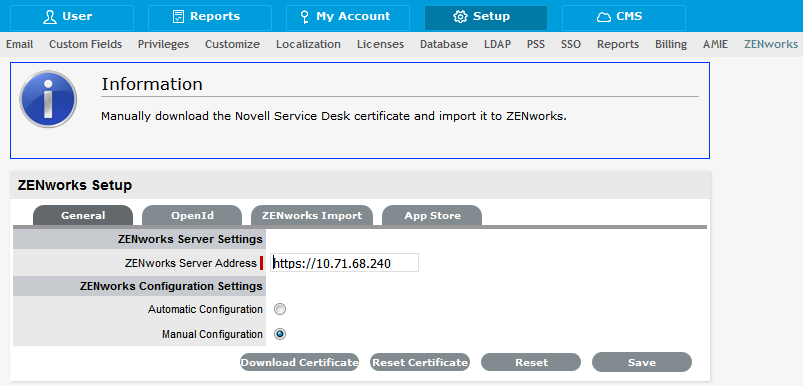Image resolution: width=803 pixels, height=386 pixels.
Task: Click the ZENworks Setup heading
Action: click(x=75, y=185)
